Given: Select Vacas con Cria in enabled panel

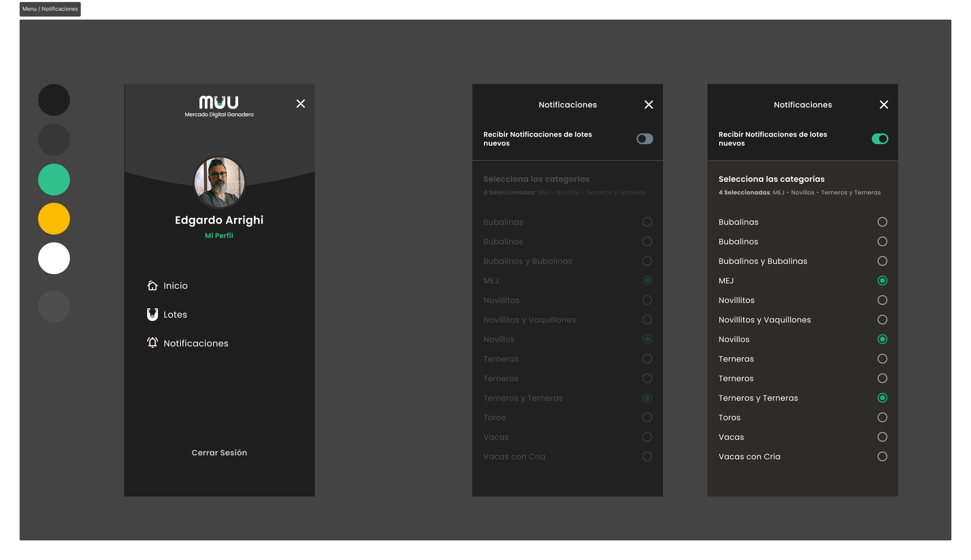Looking at the screenshot, I should click(x=883, y=456).
